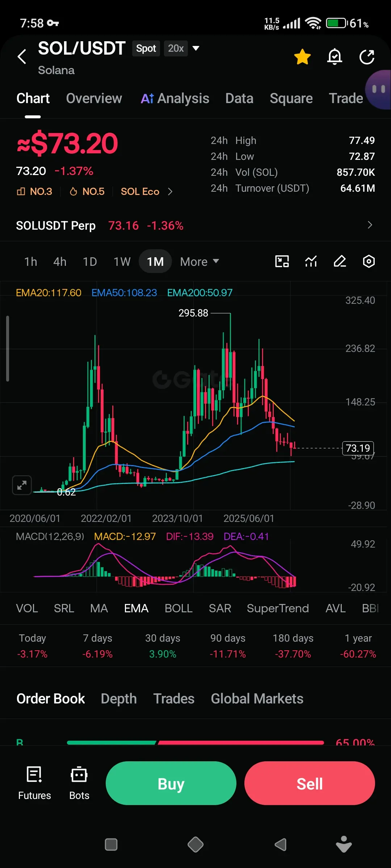Toggle the BOLL indicator
The width and height of the screenshot is (391, 868).
pyautogui.click(x=178, y=608)
